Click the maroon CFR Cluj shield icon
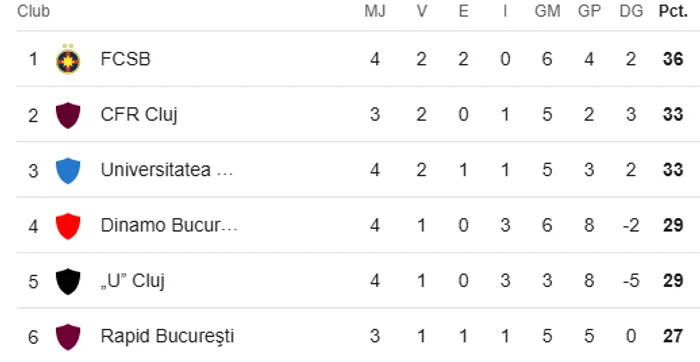This screenshot has width=700, height=362. [x=68, y=115]
